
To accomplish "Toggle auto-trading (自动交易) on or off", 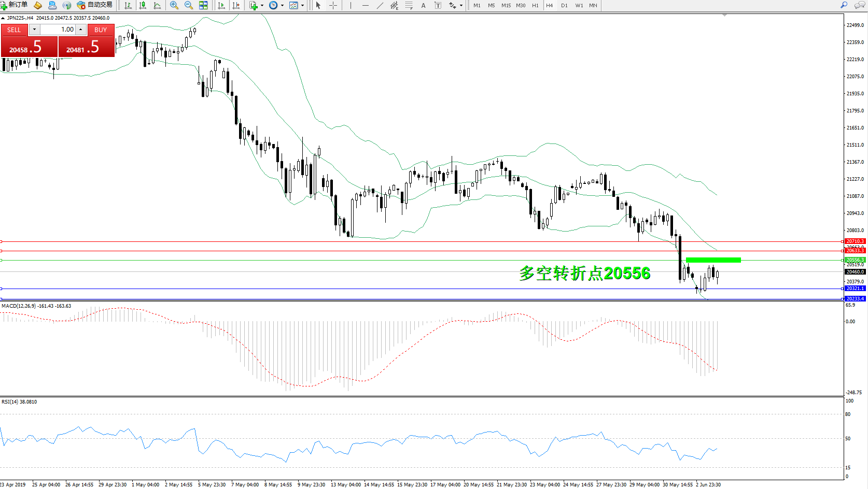I will click(x=94, y=5).
